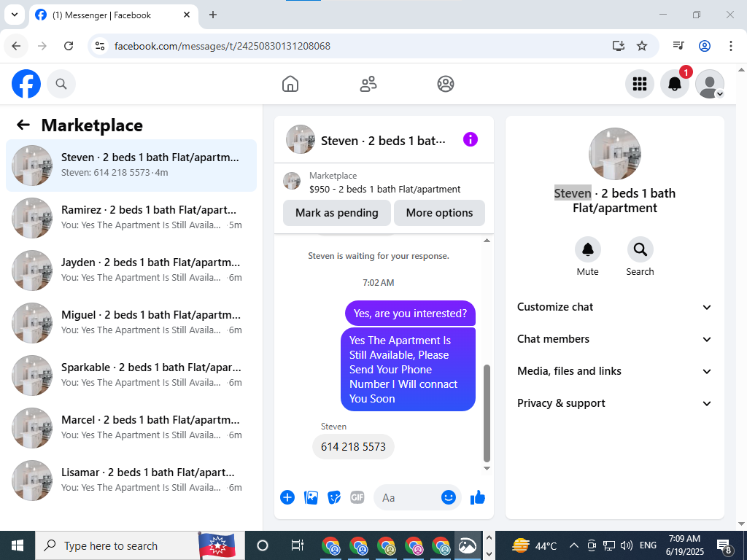Open Ramirez's conversation in the list
The image size is (747, 560).
131,217
